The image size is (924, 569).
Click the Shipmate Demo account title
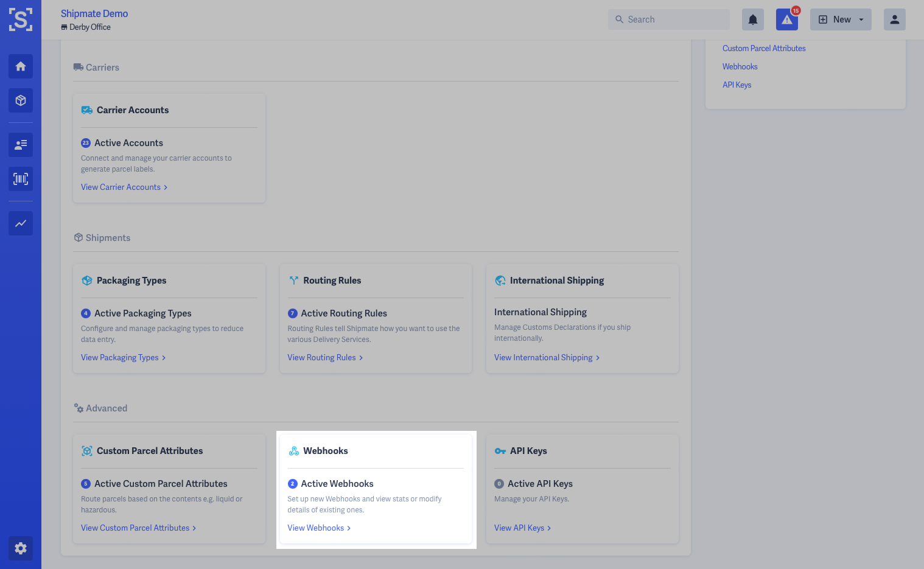tap(94, 13)
